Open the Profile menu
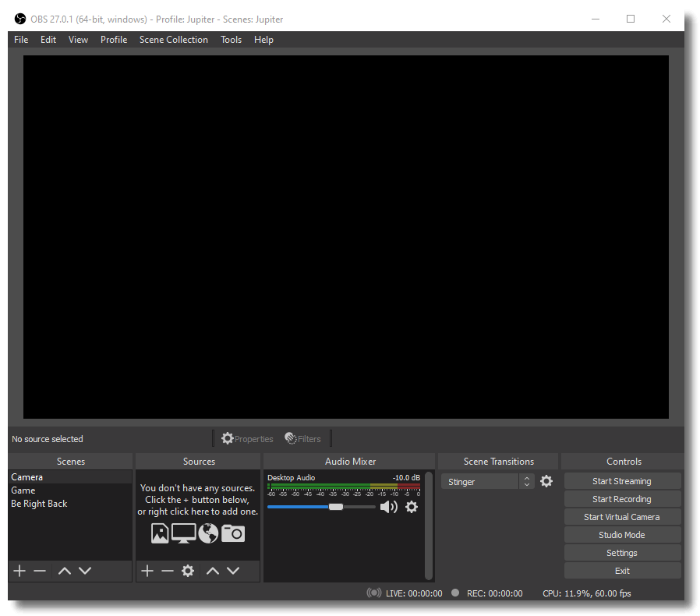This screenshot has width=700, height=616. (x=113, y=40)
